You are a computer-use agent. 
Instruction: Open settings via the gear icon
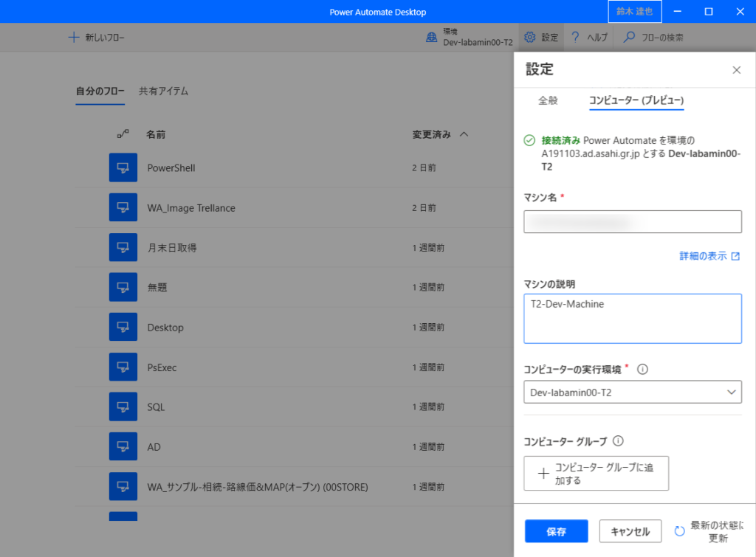point(530,37)
